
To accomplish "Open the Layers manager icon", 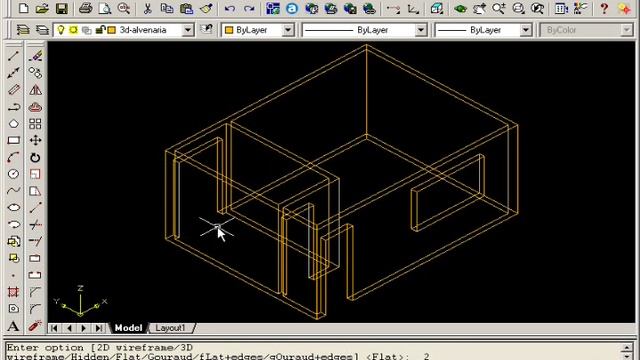I will click(42, 30).
